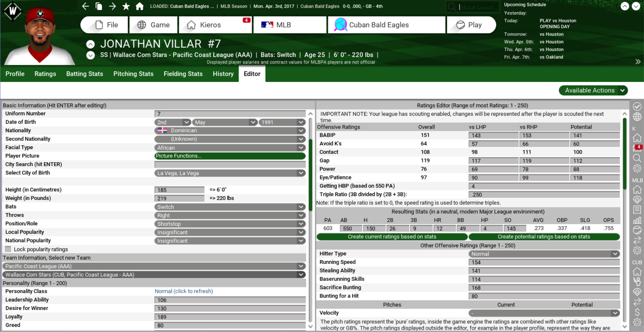
Task: Click the dollar sign icon in the sidebar
Action: coord(637,312)
